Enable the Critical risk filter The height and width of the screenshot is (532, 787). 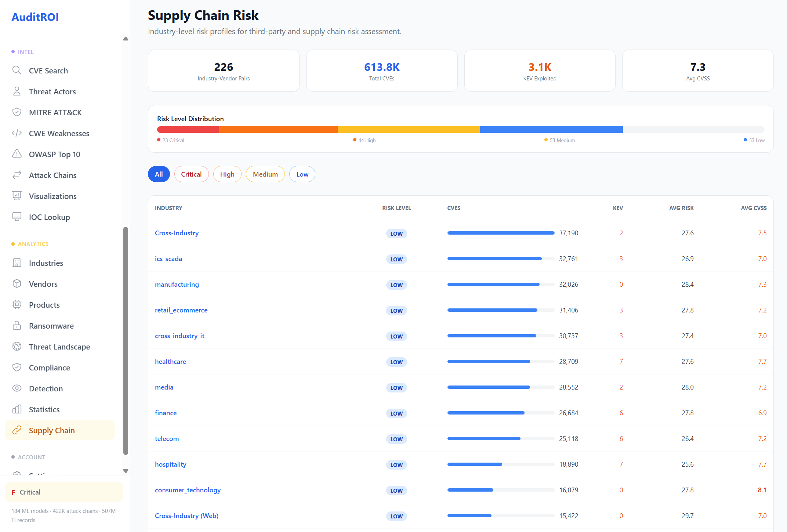[191, 174]
